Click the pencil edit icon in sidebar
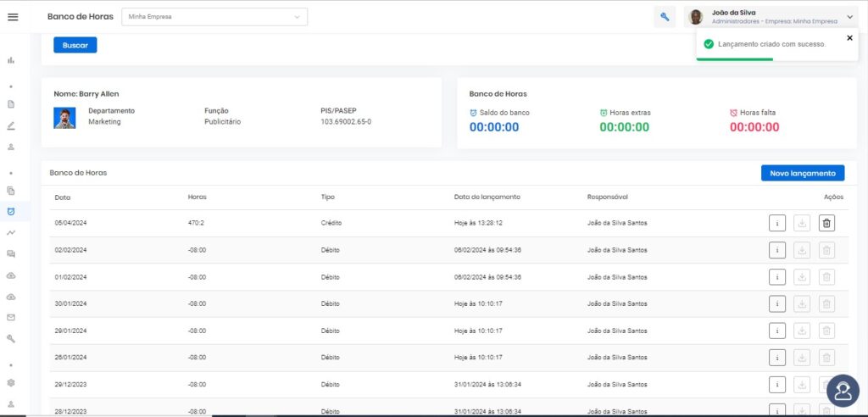 pos(10,125)
